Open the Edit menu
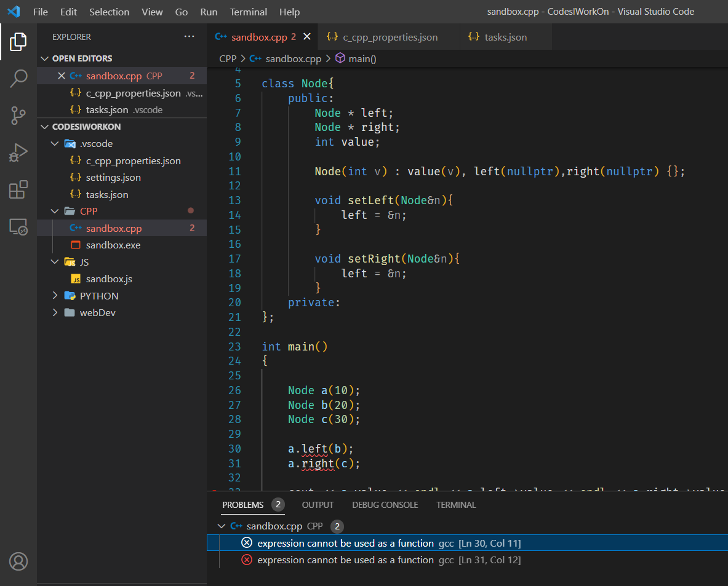Screen dimensions: 728x586 [68, 12]
